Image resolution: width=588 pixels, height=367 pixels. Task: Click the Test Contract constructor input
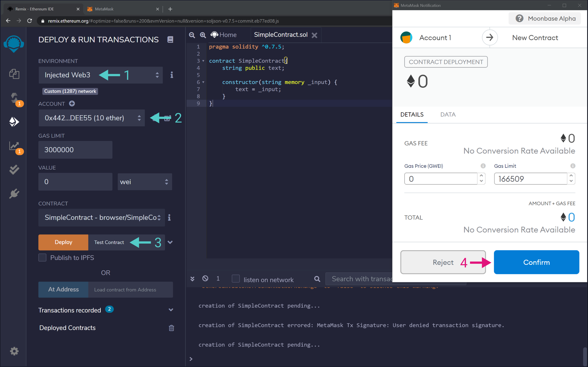point(126,242)
